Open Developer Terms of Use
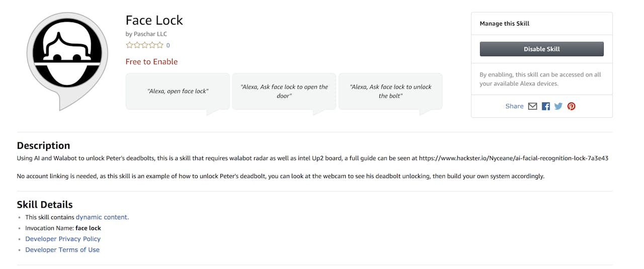 pos(62,250)
